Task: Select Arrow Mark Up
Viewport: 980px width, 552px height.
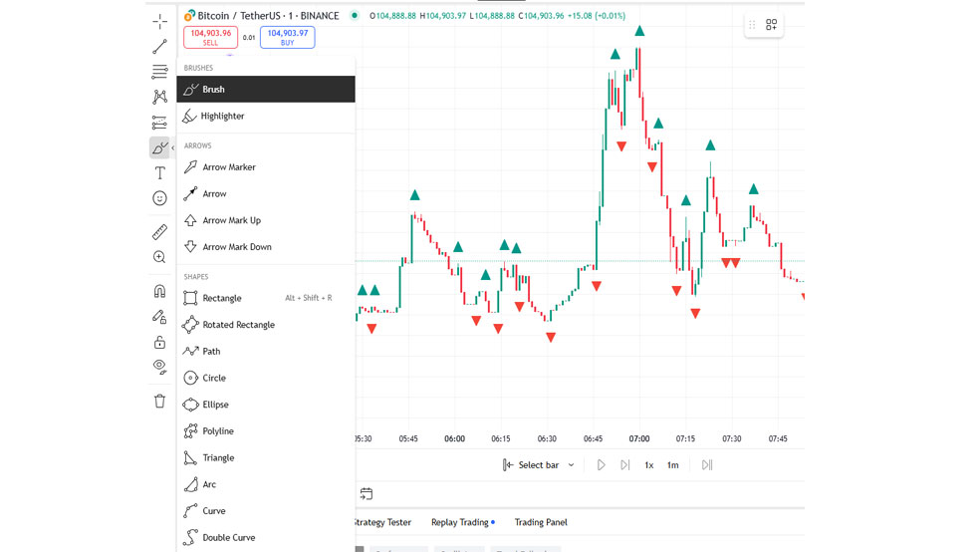Action: [x=266, y=220]
